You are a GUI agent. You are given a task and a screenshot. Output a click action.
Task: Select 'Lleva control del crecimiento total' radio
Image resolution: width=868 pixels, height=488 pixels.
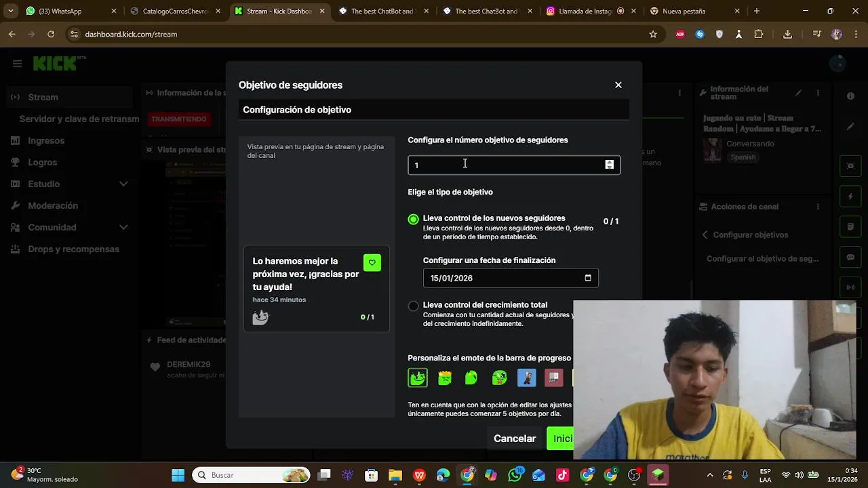(x=413, y=306)
